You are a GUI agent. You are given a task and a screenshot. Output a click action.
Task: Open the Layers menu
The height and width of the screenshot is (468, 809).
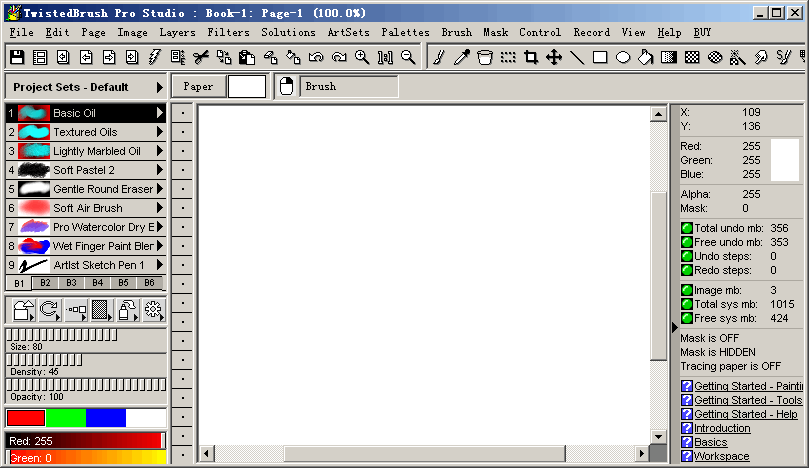point(177,33)
